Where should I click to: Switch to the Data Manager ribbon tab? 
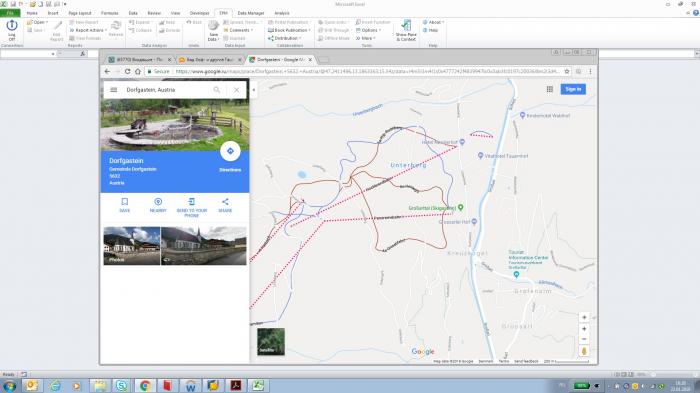pyautogui.click(x=251, y=13)
